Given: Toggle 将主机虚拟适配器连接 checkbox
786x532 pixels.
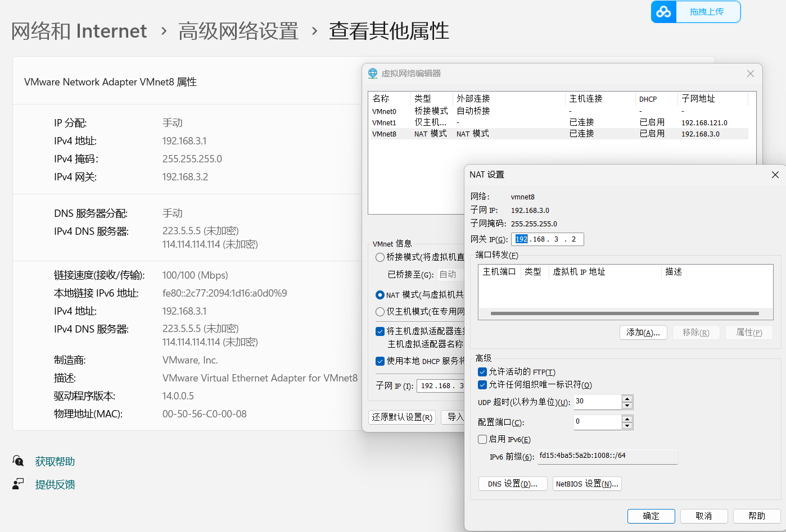Looking at the screenshot, I should [x=380, y=331].
